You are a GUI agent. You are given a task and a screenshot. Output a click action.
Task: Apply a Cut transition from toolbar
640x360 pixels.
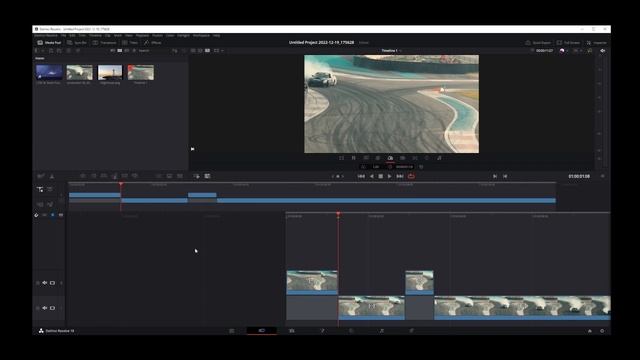pos(159,176)
